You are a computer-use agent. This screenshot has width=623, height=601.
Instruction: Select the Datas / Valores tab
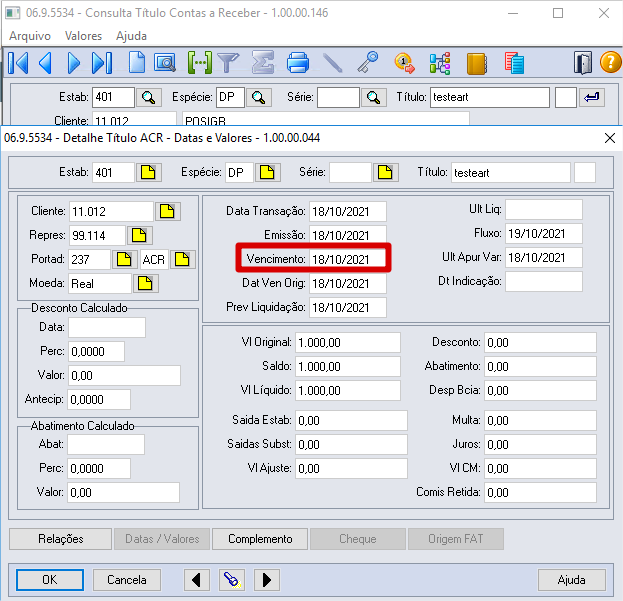162,539
